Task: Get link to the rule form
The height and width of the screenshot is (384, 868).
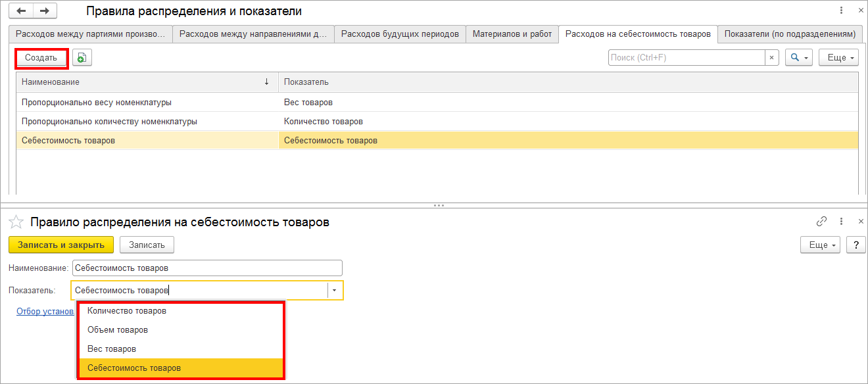Action: click(x=821, y=222)
